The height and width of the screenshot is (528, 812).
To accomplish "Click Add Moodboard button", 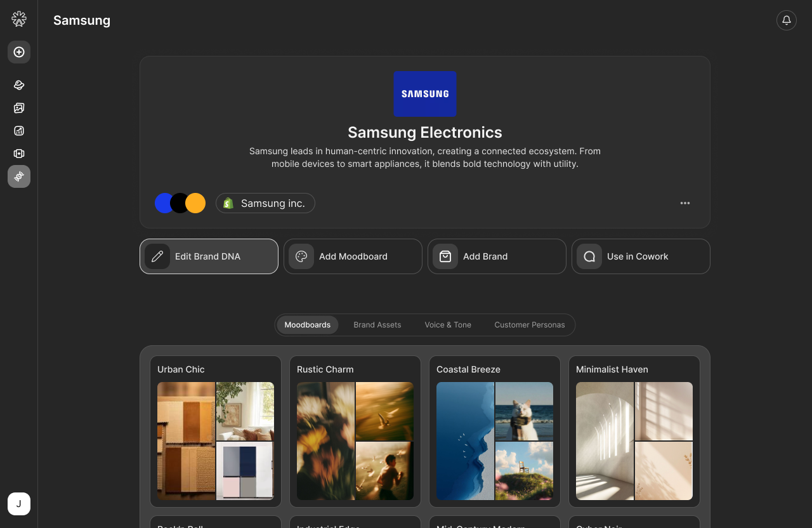I will (x=353, y=256).
